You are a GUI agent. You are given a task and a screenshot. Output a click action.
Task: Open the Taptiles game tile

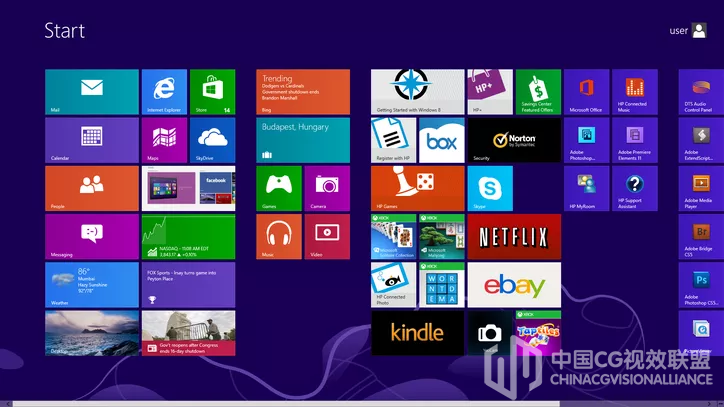click(x=538, y=333)
